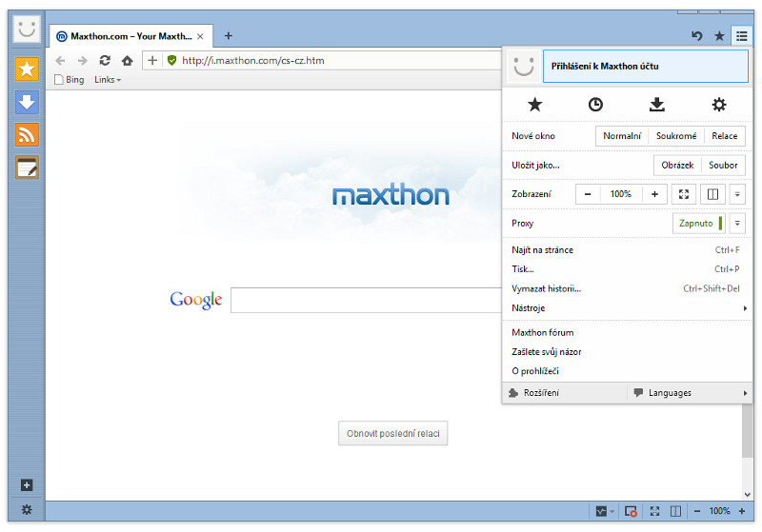Click the status bar fullscreen icon
Viewport: 762px width, 532px height.
tap(654, 511)
